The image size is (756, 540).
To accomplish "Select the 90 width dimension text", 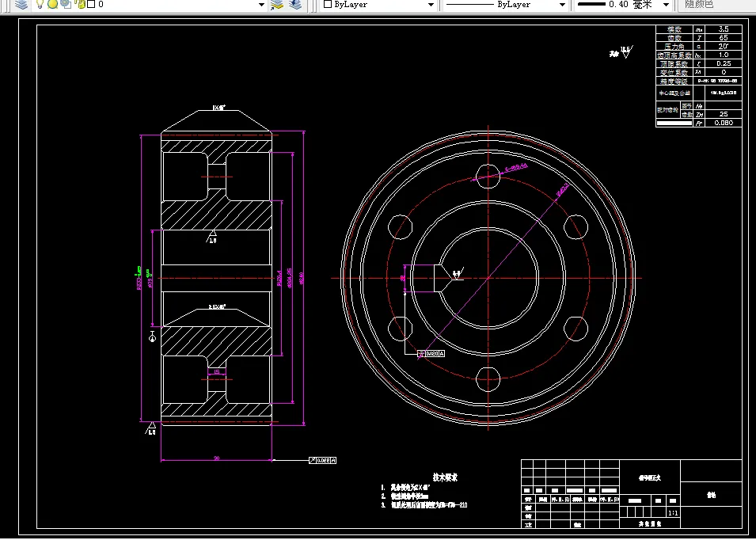I will pos(216,458).
